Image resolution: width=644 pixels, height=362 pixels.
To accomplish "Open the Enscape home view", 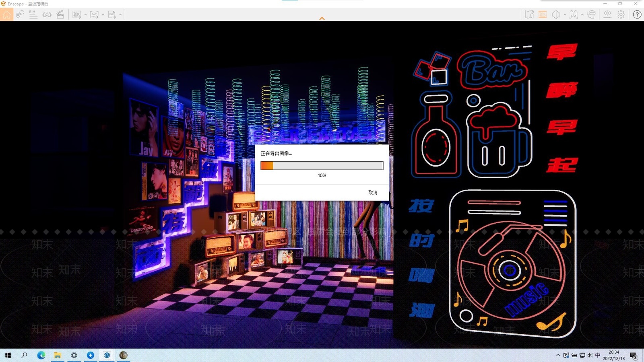I will coord(6,15).
